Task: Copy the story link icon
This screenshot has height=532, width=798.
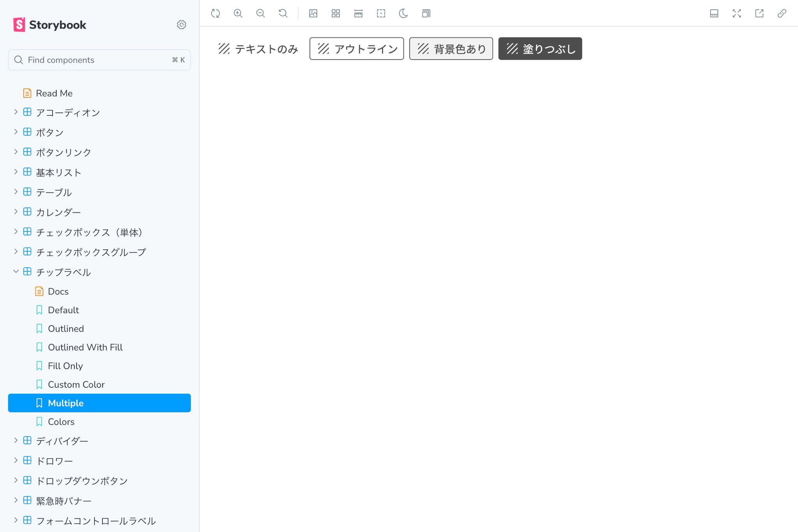Action: coord(782,14)
